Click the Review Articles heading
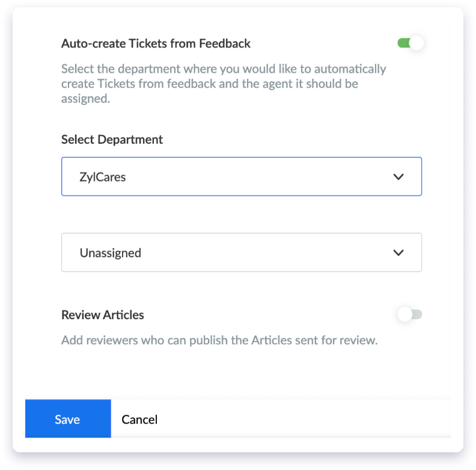This screenshot has height=470, width=476. tap(103, 315)
